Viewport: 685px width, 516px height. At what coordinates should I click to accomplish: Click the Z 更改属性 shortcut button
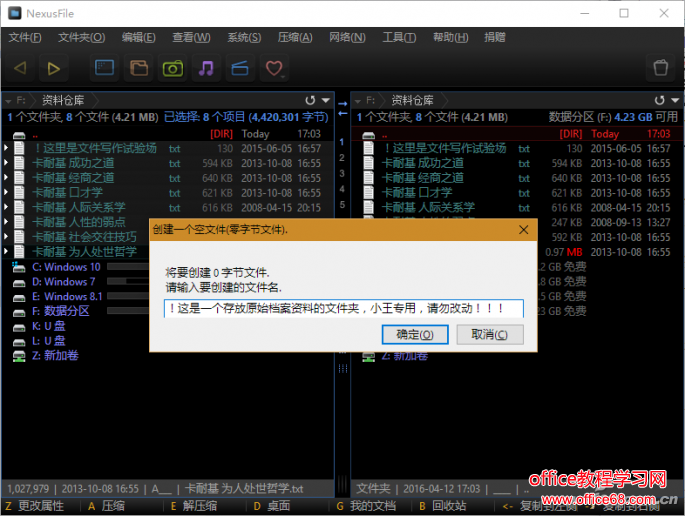[35, 506]
